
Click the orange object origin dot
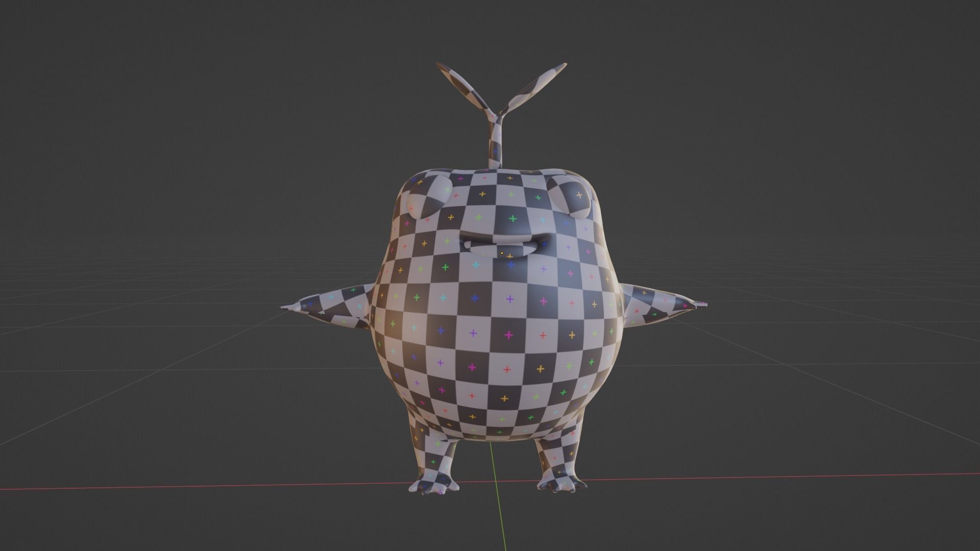502,253
